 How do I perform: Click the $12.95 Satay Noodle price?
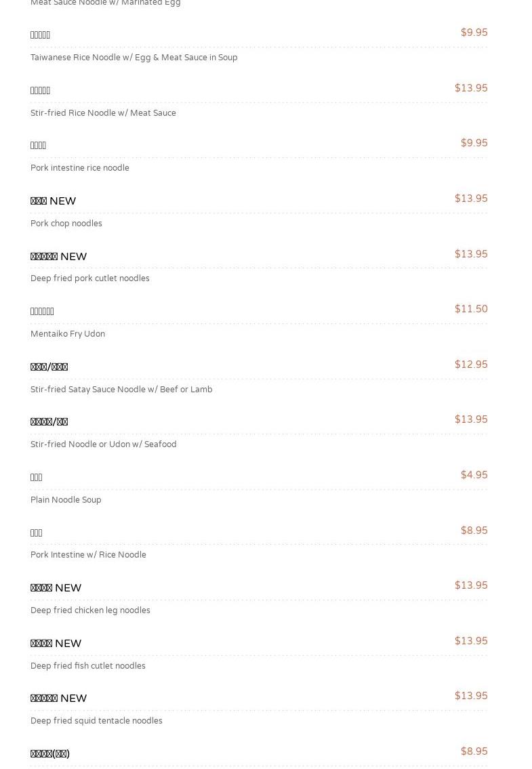(470, 365)
